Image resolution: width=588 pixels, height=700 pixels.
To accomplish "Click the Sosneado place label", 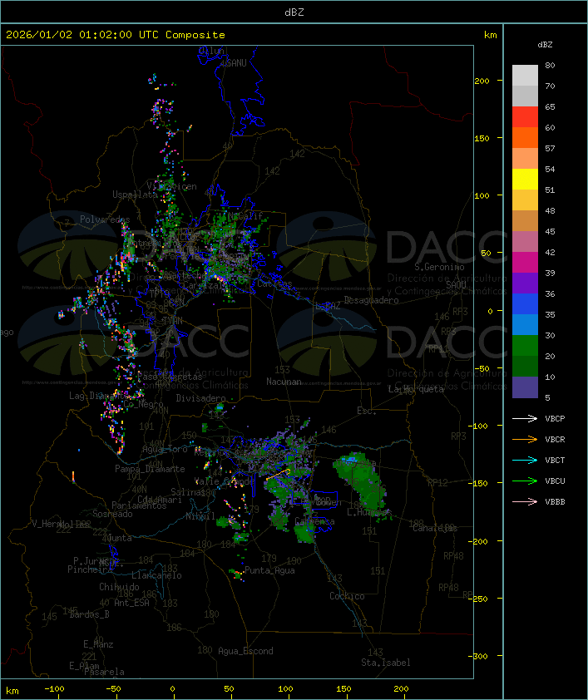I will coord(112,514).
